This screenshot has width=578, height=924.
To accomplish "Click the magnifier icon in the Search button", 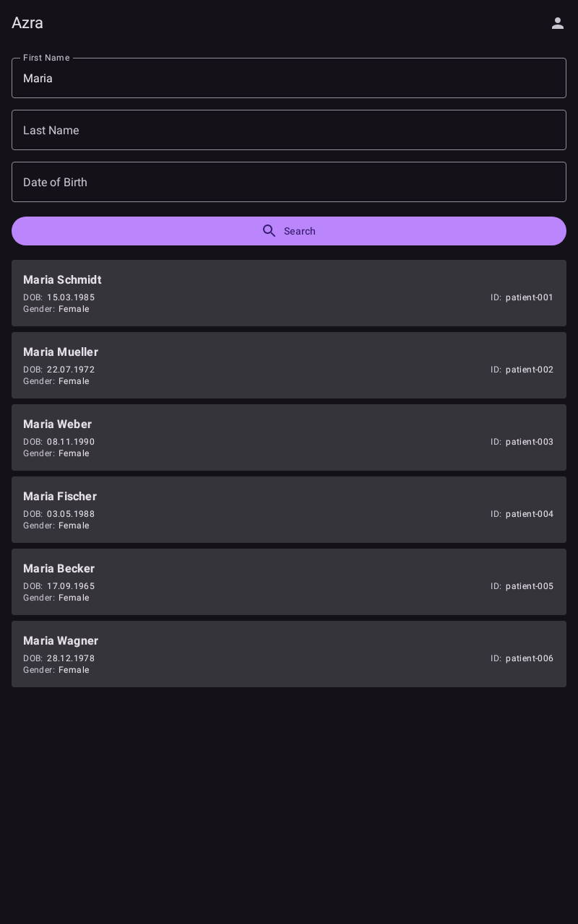I will pyautogui.click(x=269, y=231).
